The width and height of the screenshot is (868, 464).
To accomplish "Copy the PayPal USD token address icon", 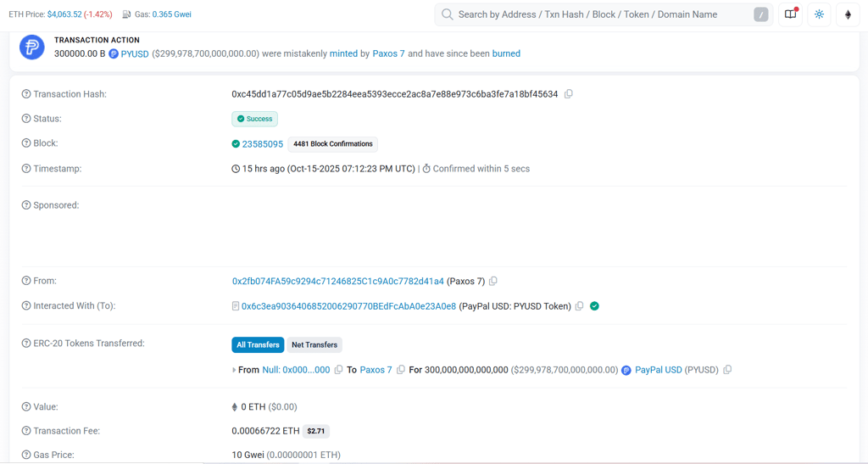I will point(727,370).
